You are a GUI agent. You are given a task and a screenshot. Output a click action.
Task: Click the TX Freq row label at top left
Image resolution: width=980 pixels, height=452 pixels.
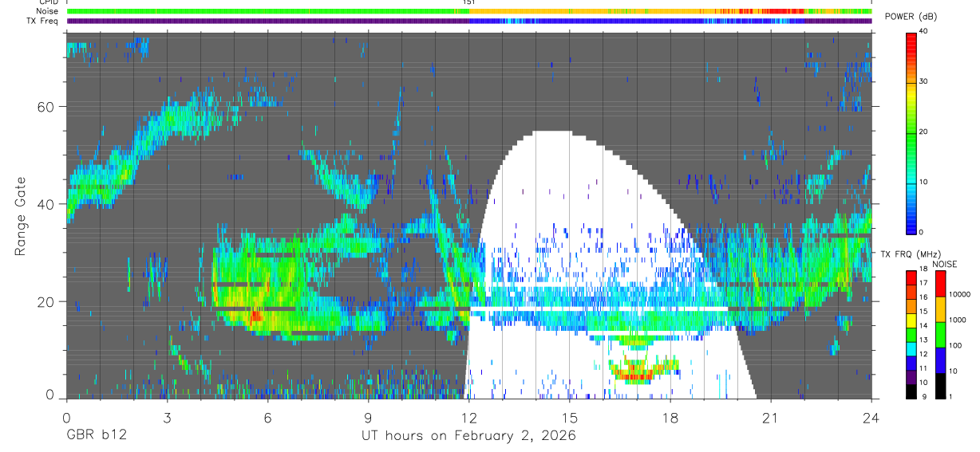pos(42,21)
